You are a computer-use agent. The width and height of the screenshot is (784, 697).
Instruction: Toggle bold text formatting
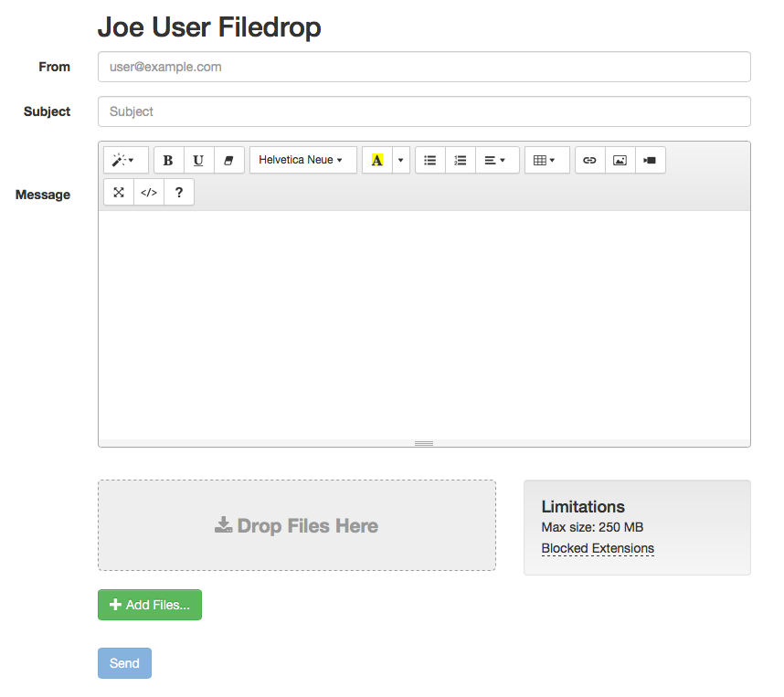point(168,160)
